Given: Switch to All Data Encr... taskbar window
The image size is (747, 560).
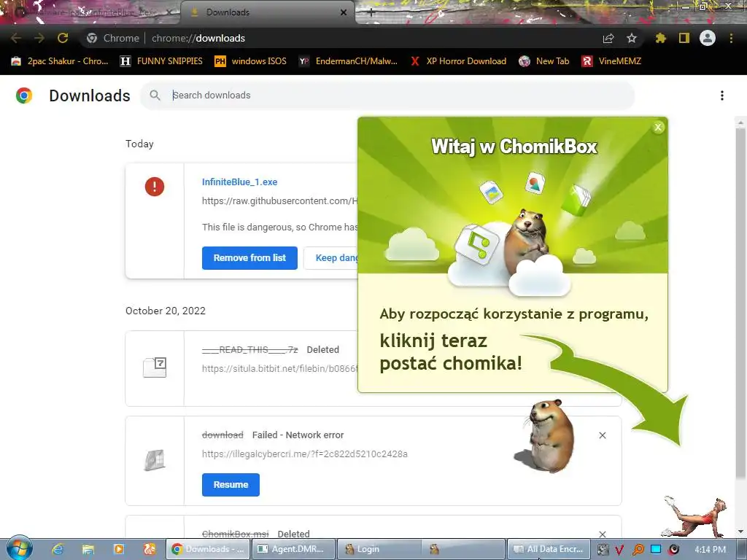Looking at the screenshot, I should (x=549, y=549).
